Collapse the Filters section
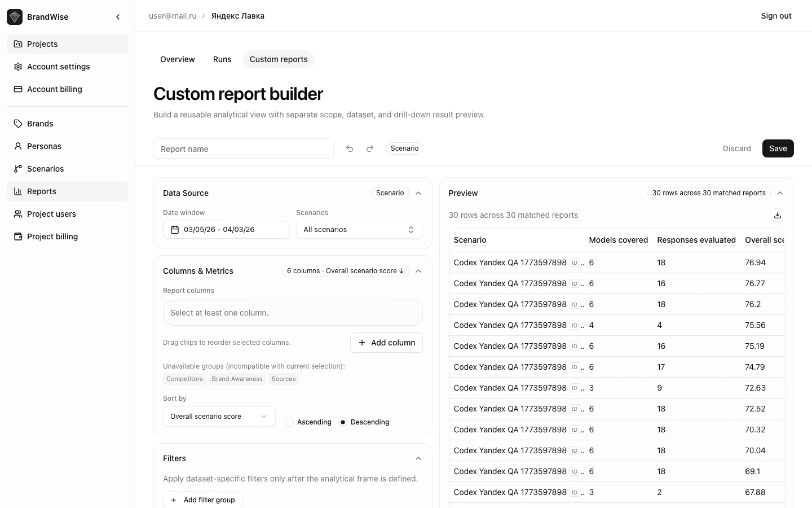The image size is (812, 508). (418, 458)
